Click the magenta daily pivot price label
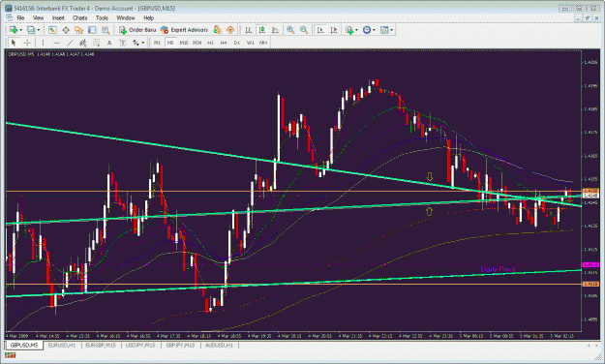The height and width of the screenshot is (364, 605). pyautogui.click(x=590, y=265)
